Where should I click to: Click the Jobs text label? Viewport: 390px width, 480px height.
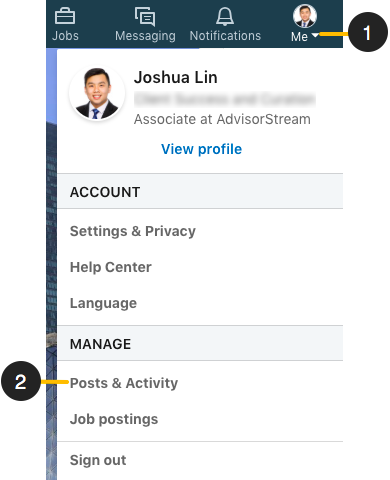click(x=65, y=36)
